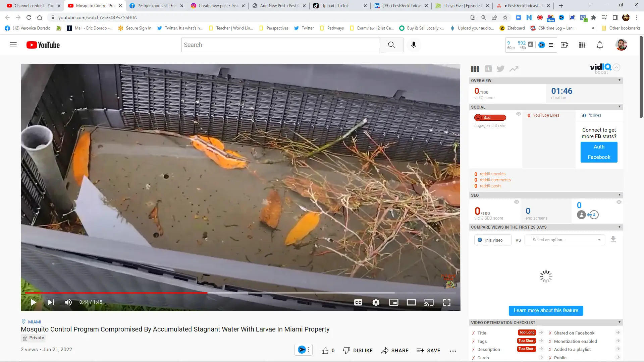Search by voice with microphone icon
Image resolution: width=644 pixels, height=362 pixels.
(414, 45)
